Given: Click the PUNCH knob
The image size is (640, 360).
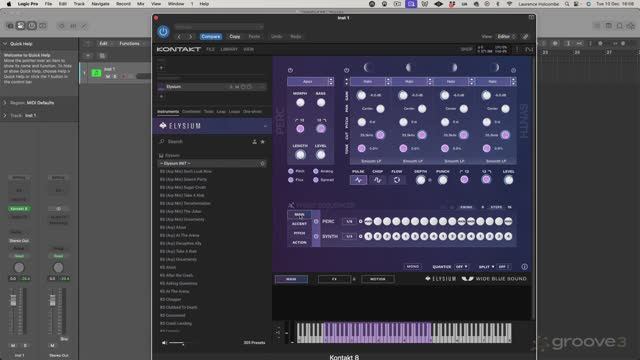Looking at the screenshot, I should click(x=442, y=180).
